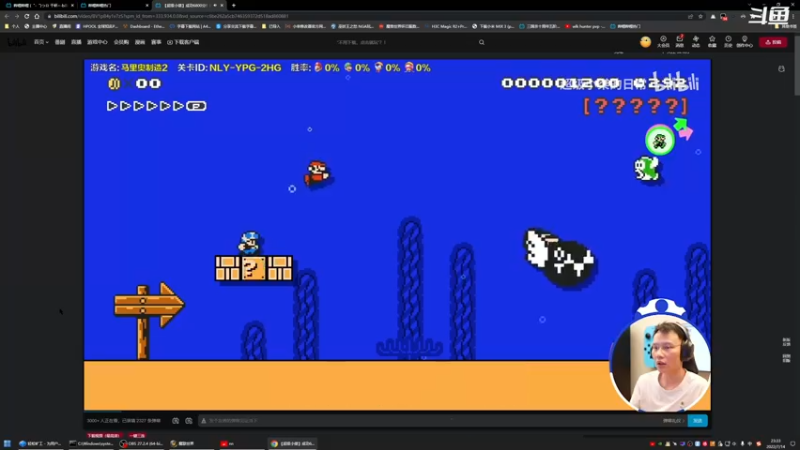
Task: Open the danmaku settings icon
Action: pyautogui.click(x=189, y=421)
